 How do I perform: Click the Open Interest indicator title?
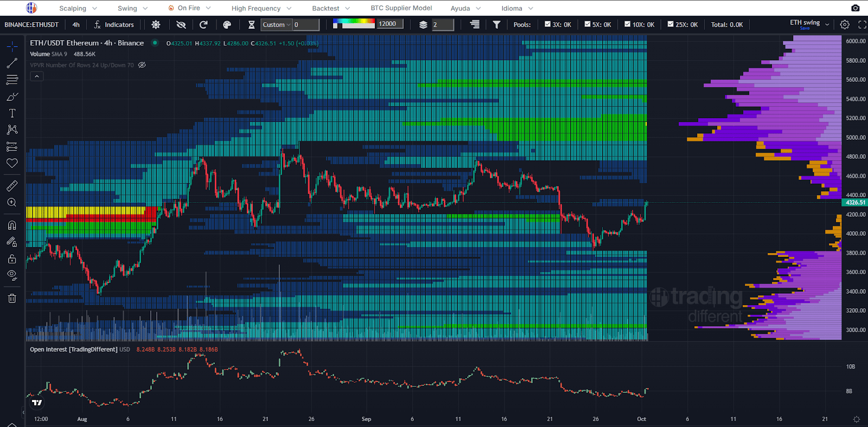[73, 350]
